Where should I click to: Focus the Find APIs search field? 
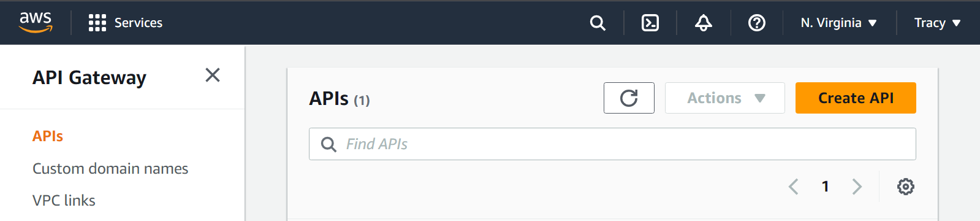coord(612,144)
